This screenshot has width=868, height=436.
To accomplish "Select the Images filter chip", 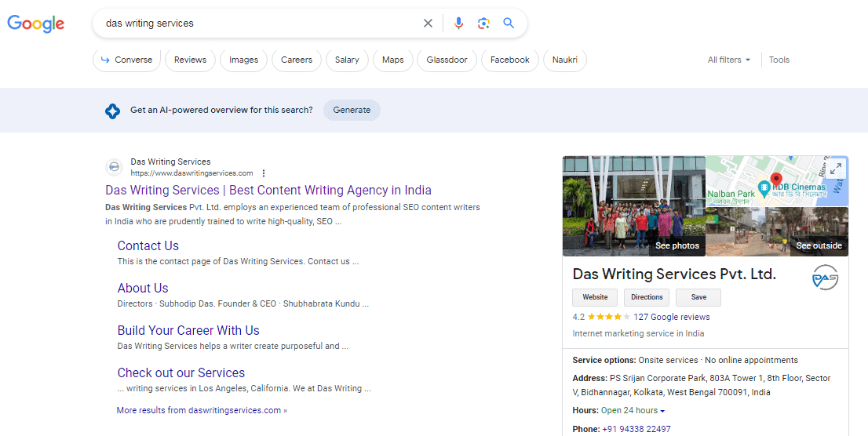I will (x=243, y=60).
